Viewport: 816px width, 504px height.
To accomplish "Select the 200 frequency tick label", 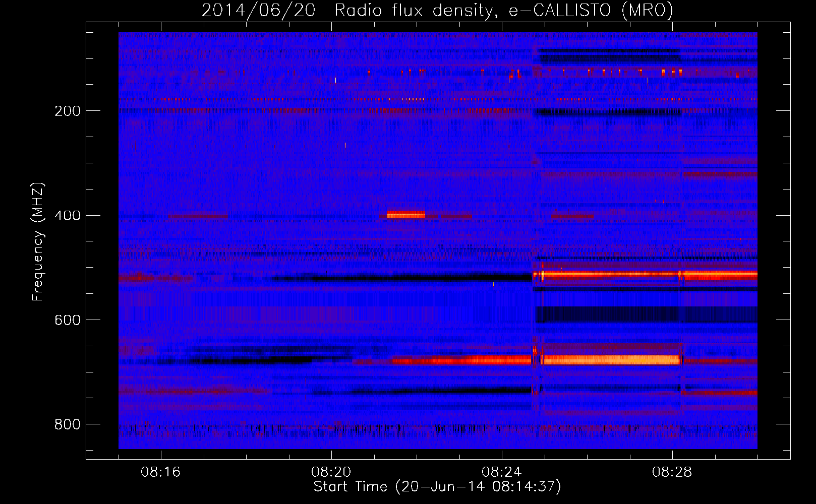I will pyautogui.click(x=68, y=111).
